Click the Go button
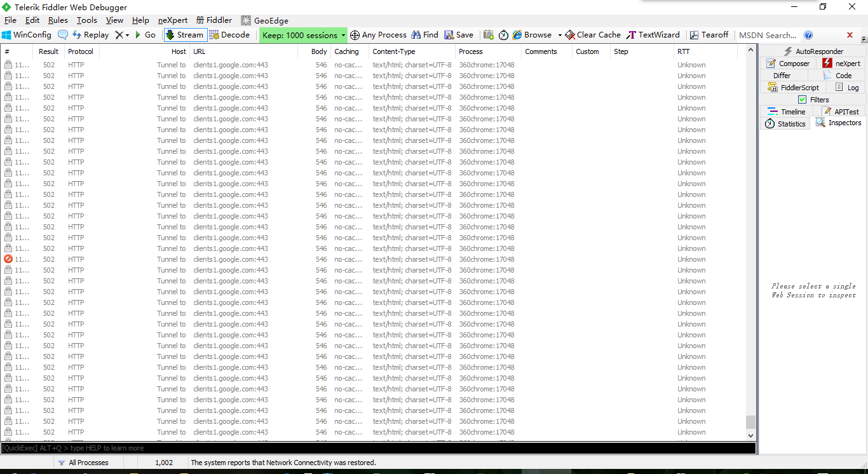This screenshot has height=474, width=868. (146, 35)
